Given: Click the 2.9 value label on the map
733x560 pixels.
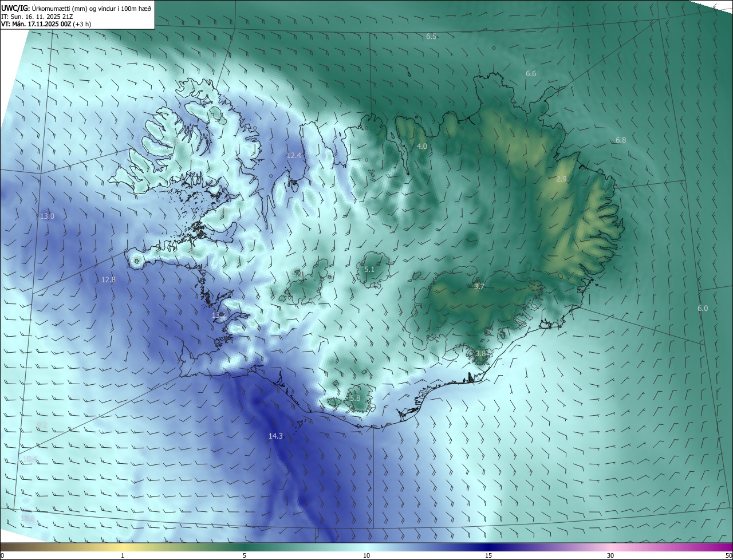Looking at the screenshot, I should [561, 179].
